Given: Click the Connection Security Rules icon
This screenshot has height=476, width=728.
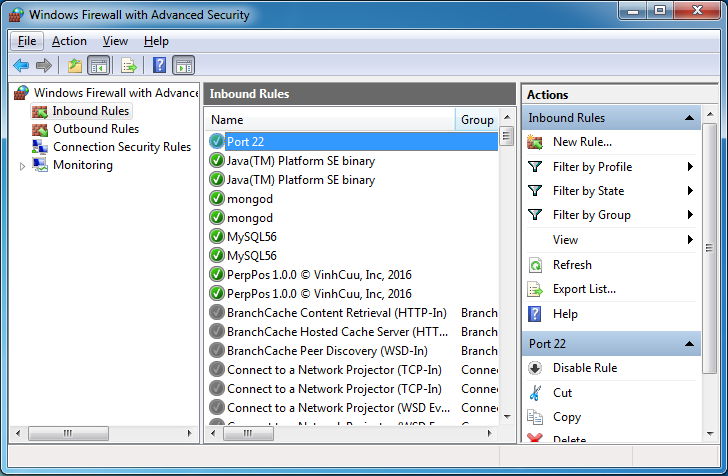Looking at the screenshot, I should click(40, 147).
